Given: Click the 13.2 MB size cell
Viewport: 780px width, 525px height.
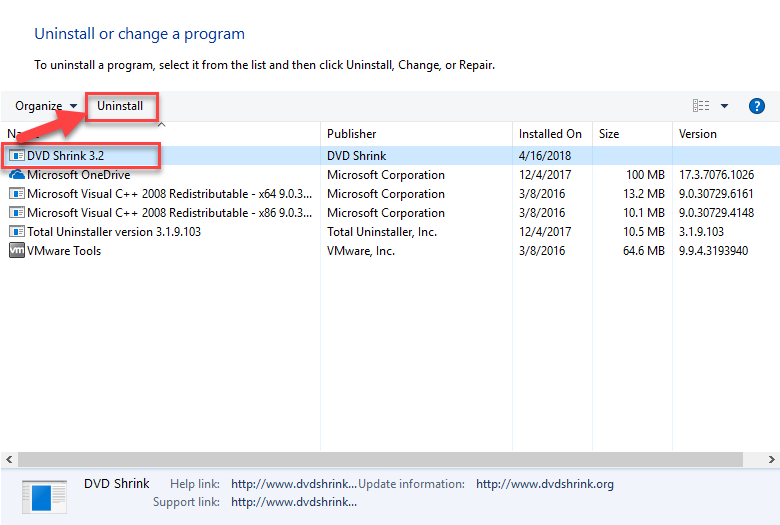Looking at the screenshot, I should (644, 194).
